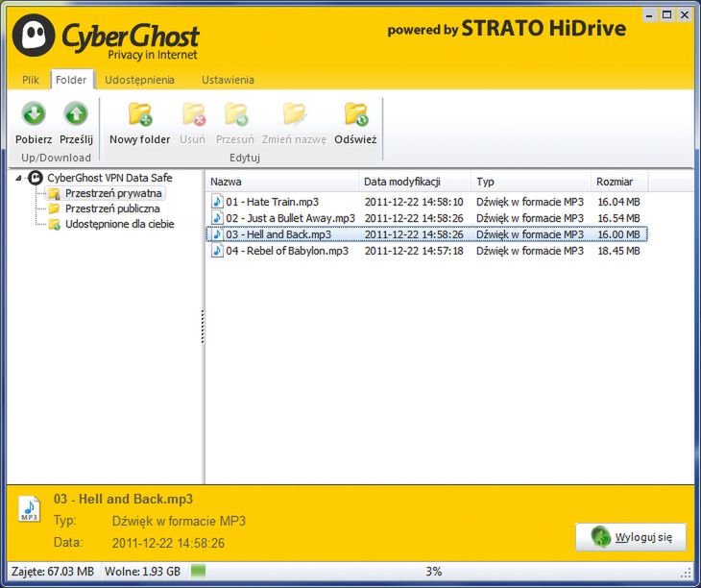Screen dimensions: 701x588
Task: Click the Zajęte: 67.03 MB status entry
Action: point(53,571)
